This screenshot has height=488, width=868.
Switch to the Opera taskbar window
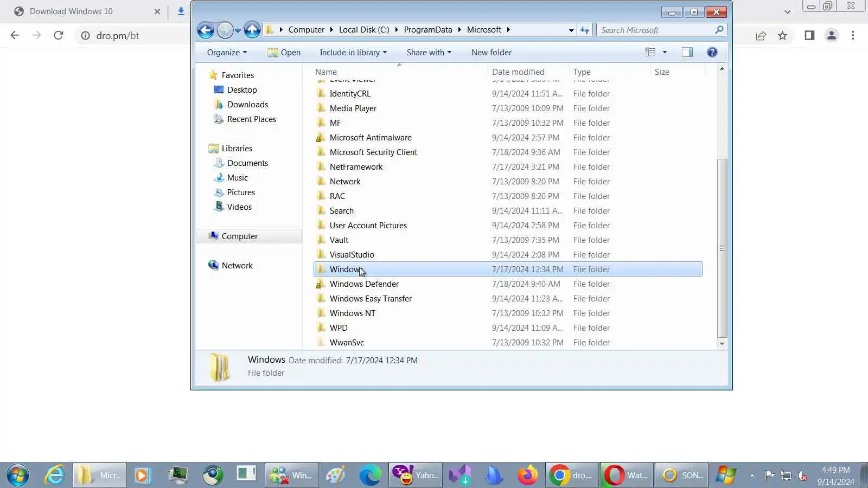click(627, 476)
